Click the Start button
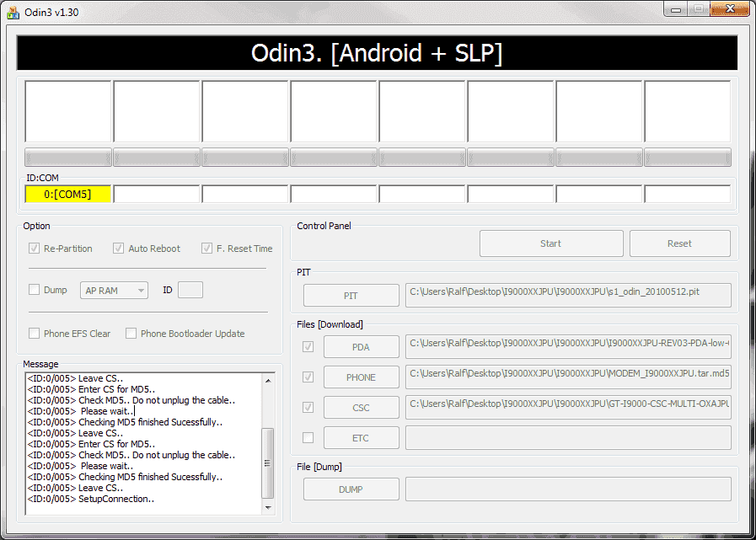The image size is (756, 540). click(551, 243)
